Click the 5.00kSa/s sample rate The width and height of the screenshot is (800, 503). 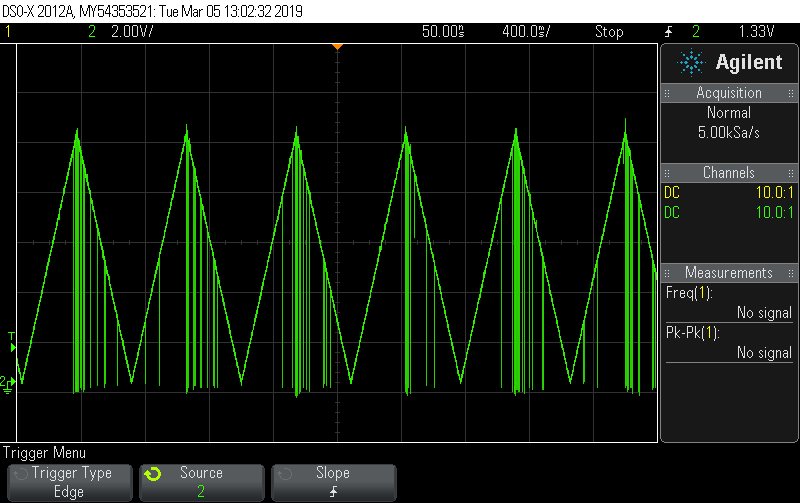pos(729,133)
